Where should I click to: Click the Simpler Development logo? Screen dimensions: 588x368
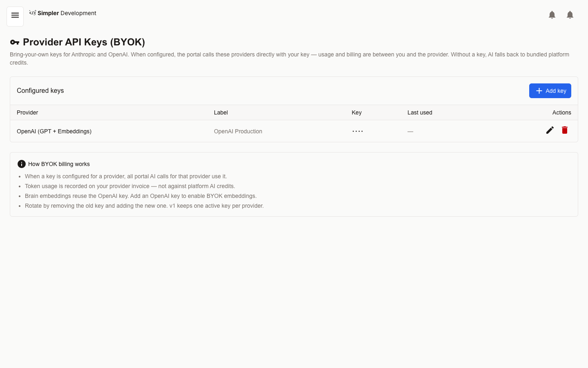62,13
